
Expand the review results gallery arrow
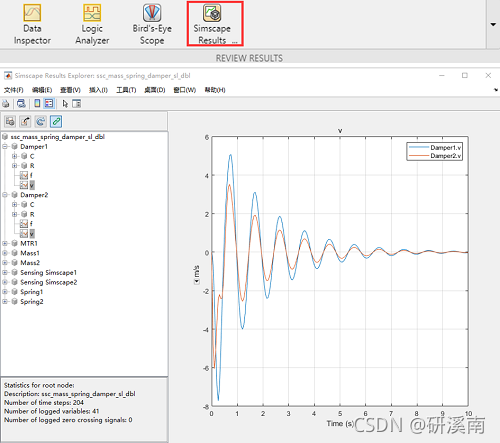tap(493, 25)
